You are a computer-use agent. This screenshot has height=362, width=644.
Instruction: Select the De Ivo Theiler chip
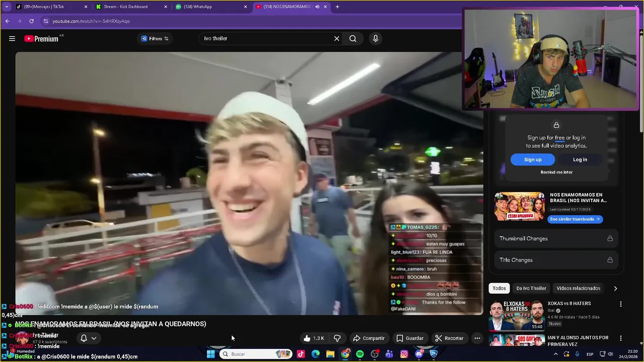(x=531, y=288)
